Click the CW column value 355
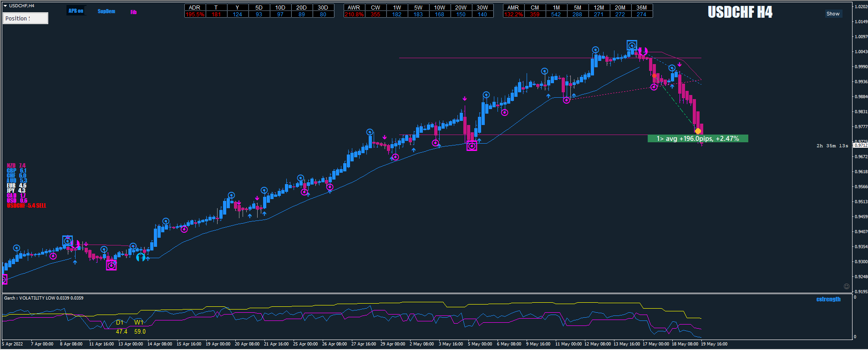 click(376, 15)
